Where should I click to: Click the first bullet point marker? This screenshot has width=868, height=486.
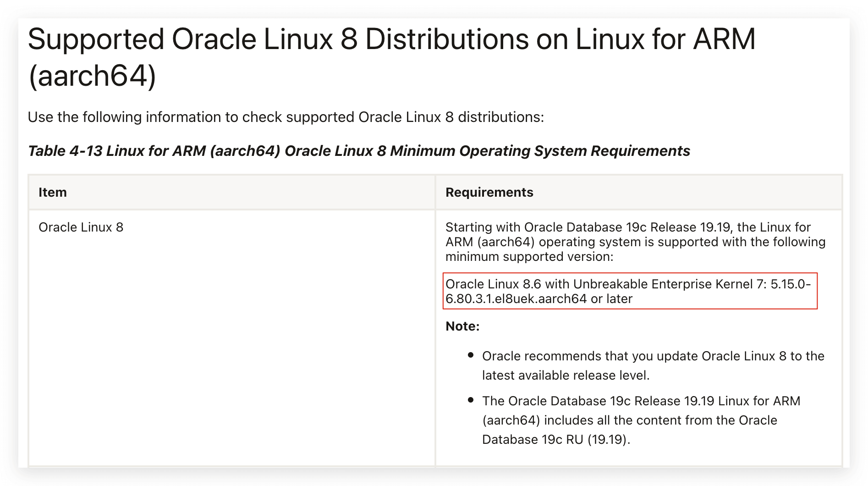click(471, 355)
